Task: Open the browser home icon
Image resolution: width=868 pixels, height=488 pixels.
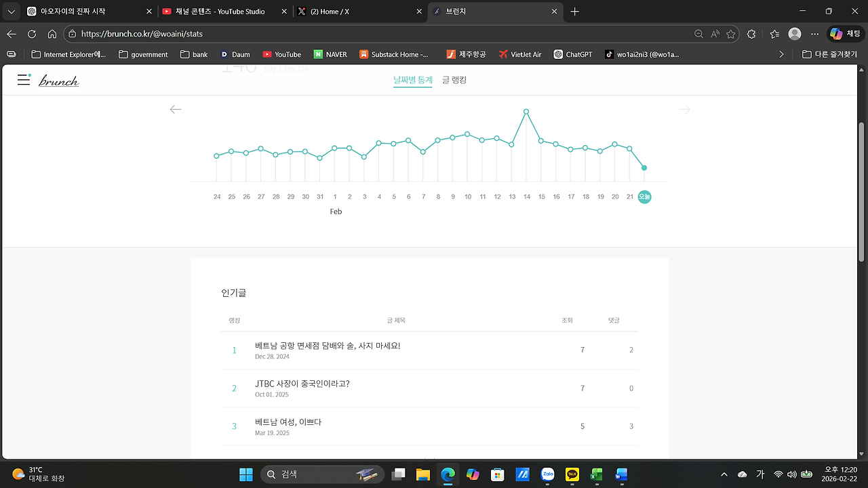Action: click(52, 34)
